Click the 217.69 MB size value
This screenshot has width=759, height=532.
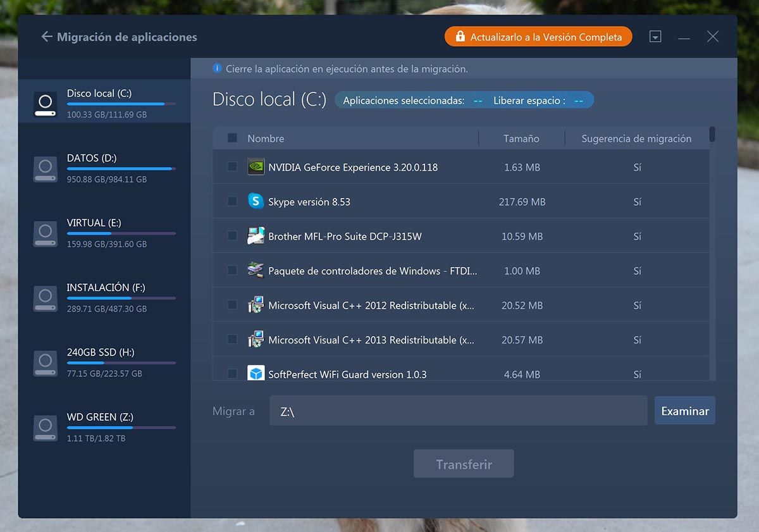tap(522, 202)
